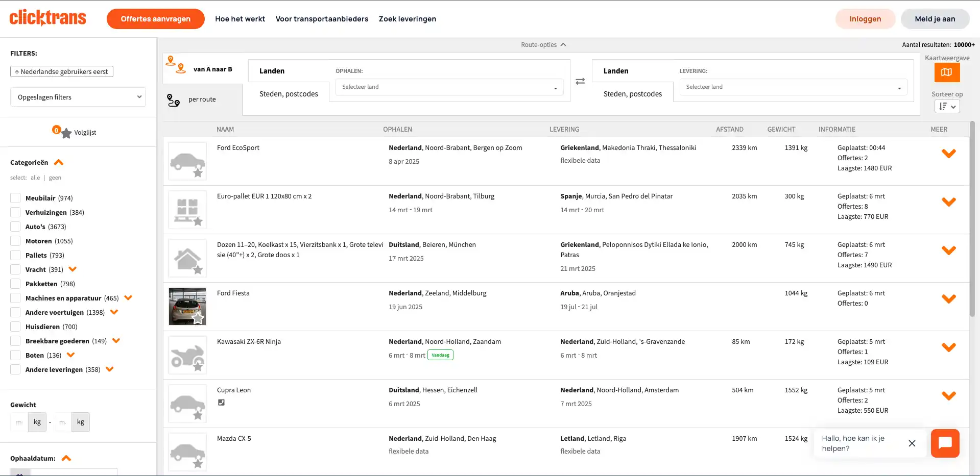Open Hoe het werkt menu item
The width and height of the screenshot is (980, 476).
[240, 19]
